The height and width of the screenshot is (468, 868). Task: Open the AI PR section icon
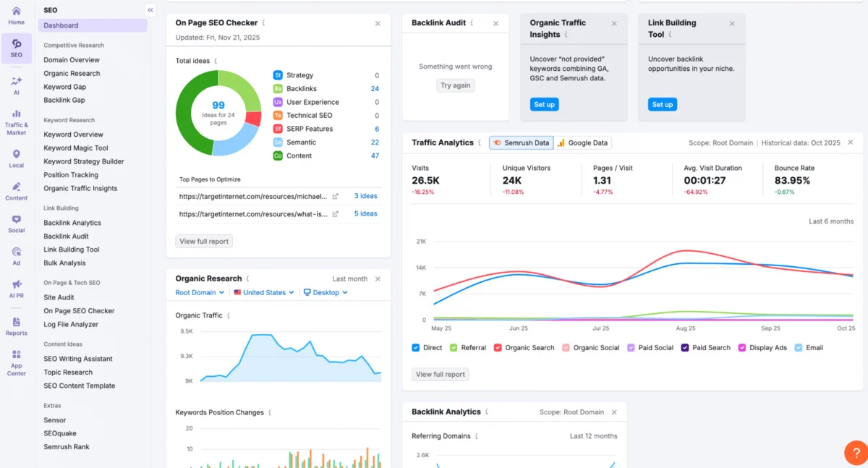coord(16,289)
